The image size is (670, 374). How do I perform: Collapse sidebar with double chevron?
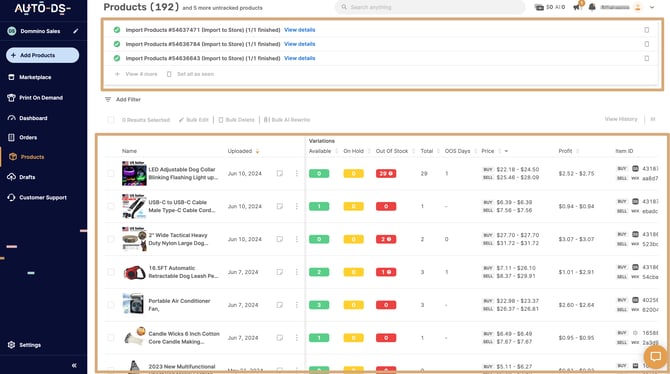74,365
